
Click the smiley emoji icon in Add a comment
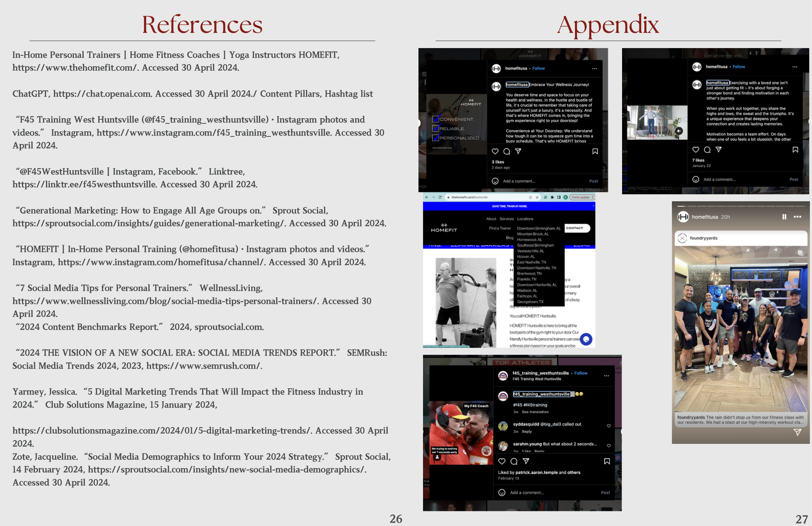pos(496,181)
